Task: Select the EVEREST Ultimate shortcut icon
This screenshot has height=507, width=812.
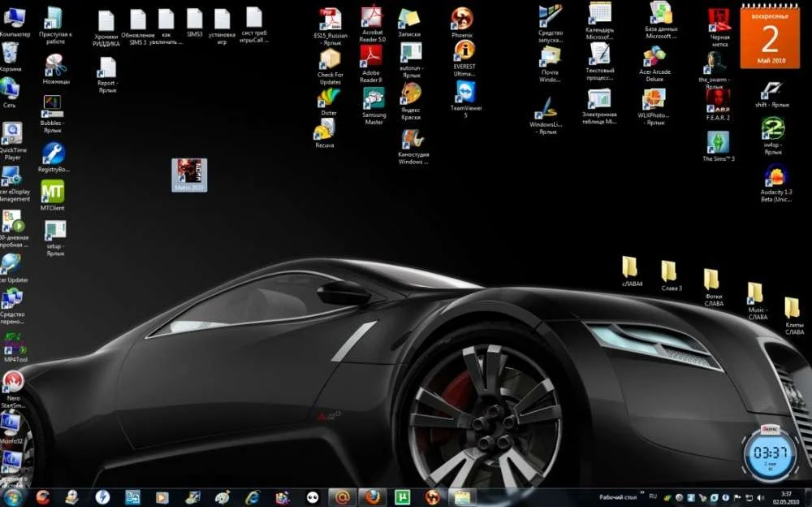Action: click(464, 52)
